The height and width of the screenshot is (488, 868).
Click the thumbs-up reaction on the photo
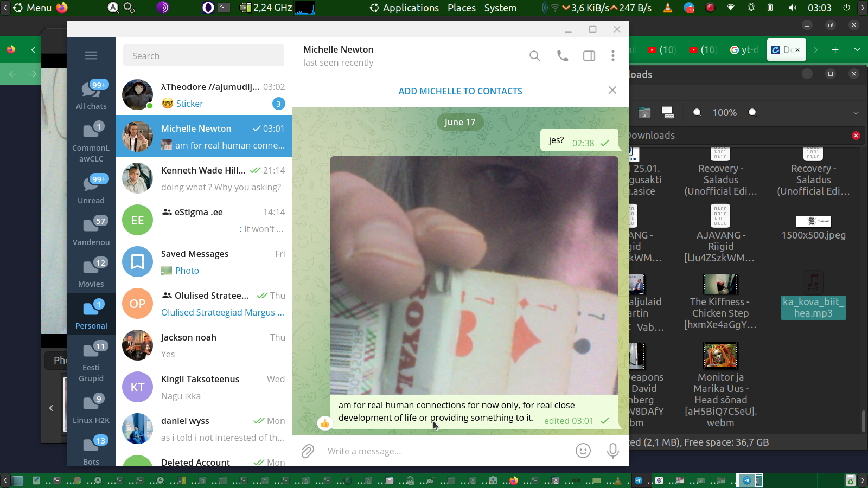324,423
